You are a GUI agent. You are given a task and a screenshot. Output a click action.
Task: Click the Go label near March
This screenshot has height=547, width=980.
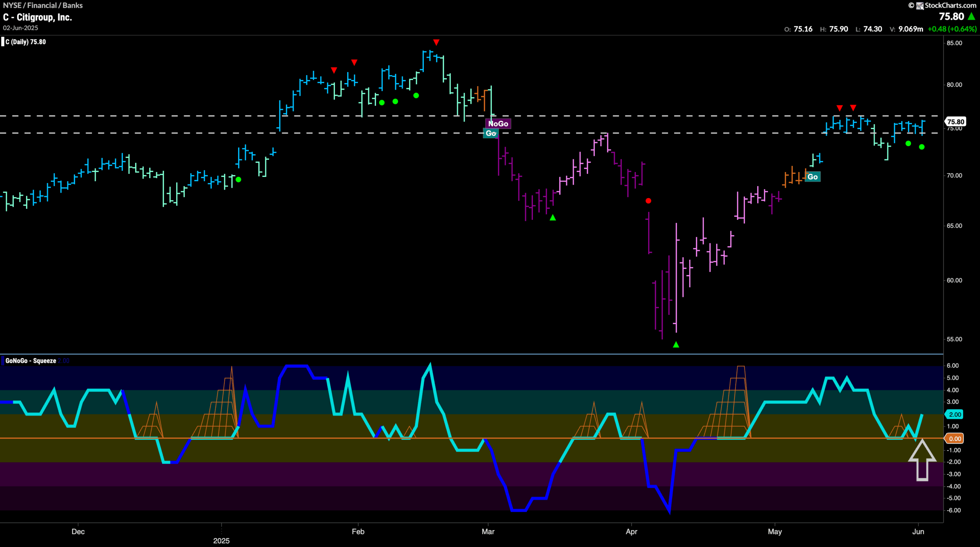coord(490,133)
